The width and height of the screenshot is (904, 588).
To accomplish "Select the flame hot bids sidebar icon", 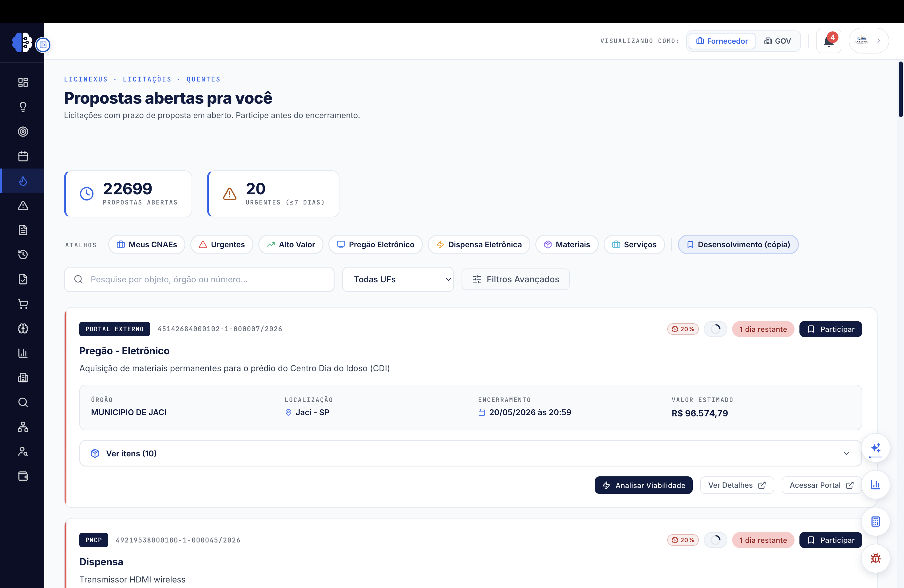I will point(23,181).
